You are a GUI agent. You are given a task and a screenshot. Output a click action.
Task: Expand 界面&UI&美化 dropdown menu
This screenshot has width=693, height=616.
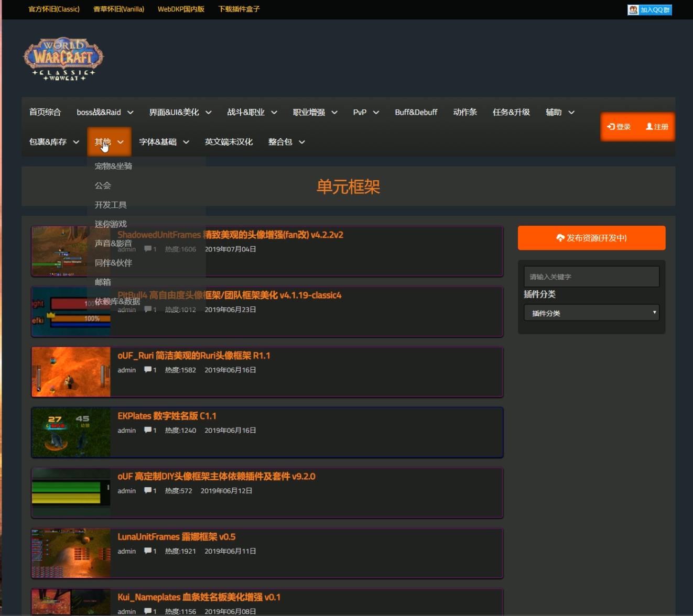[180, 112]
